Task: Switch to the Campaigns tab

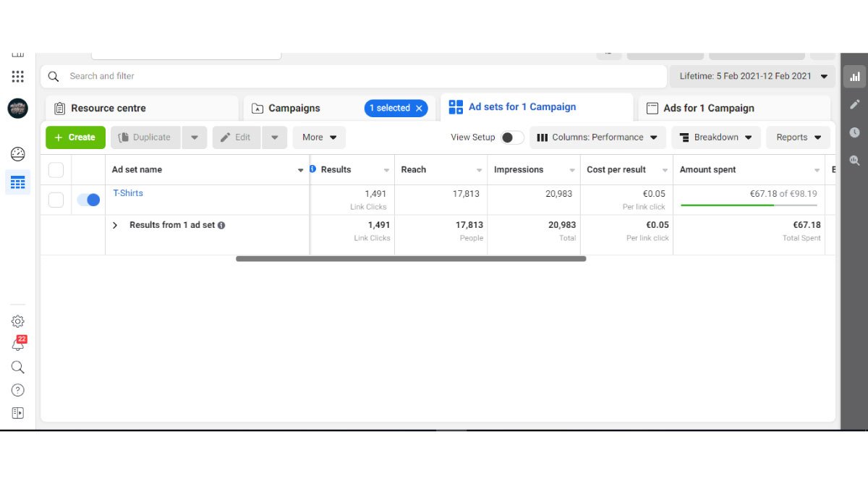Action: coord(294,109)
